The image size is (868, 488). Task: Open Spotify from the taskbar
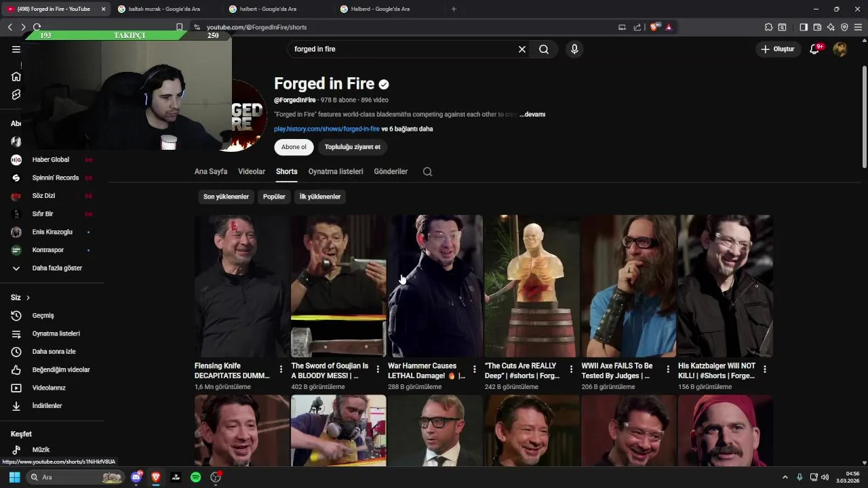tap(195, 477)
